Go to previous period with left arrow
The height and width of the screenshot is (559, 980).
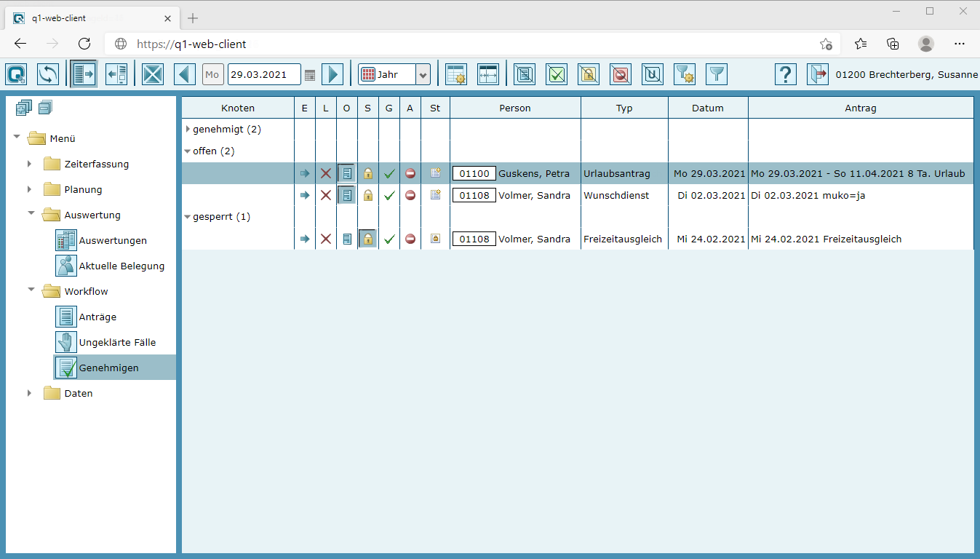185,74
